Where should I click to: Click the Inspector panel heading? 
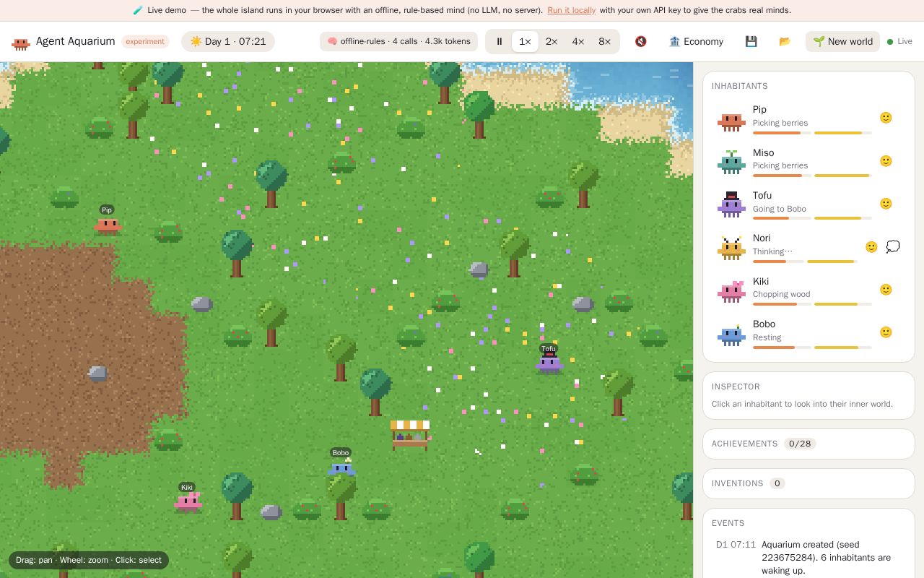pyautogui.click(x=736, y=387)
